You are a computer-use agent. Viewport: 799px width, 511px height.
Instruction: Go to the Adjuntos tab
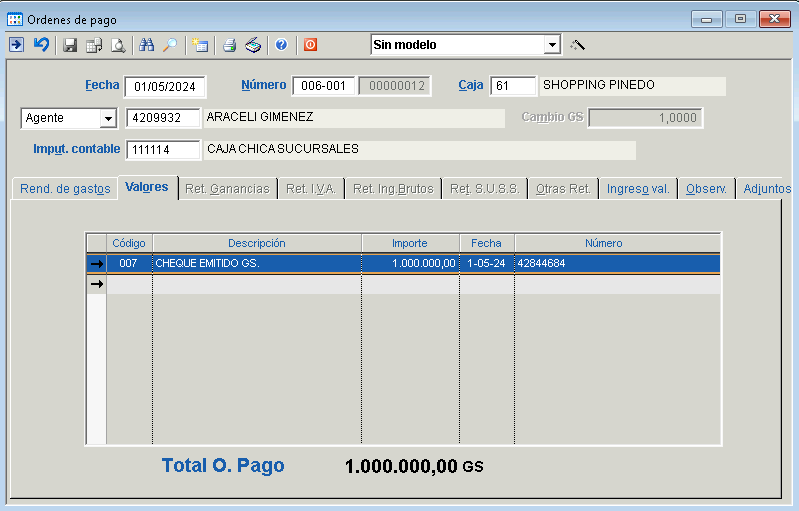click(766, 189)
